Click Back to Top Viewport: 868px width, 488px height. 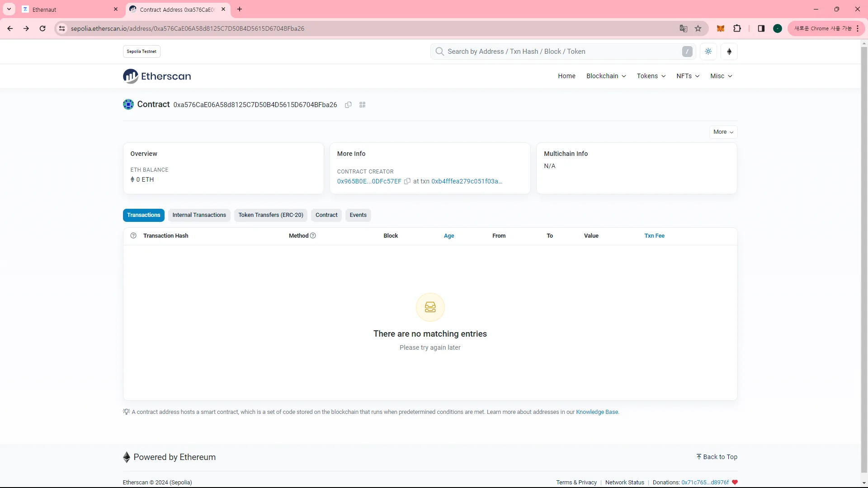click(717, 457)
